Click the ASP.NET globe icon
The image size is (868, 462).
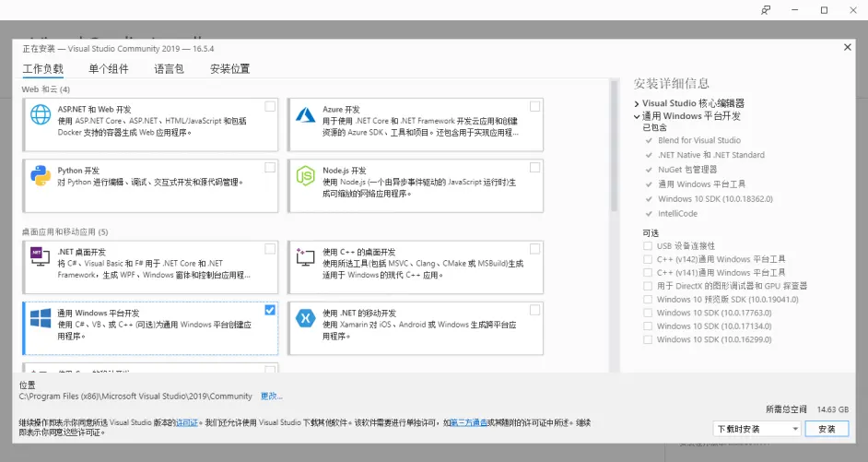41,114
